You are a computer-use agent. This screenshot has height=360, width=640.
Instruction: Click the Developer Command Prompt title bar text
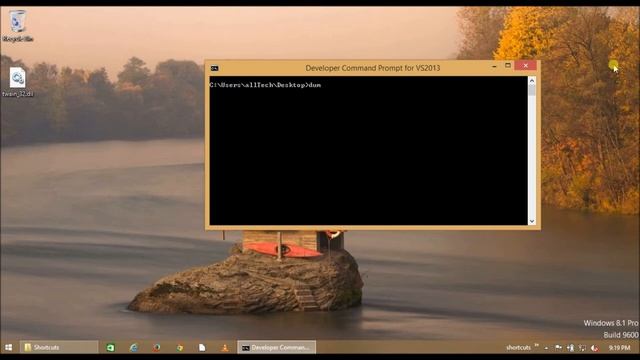[372, 68]
